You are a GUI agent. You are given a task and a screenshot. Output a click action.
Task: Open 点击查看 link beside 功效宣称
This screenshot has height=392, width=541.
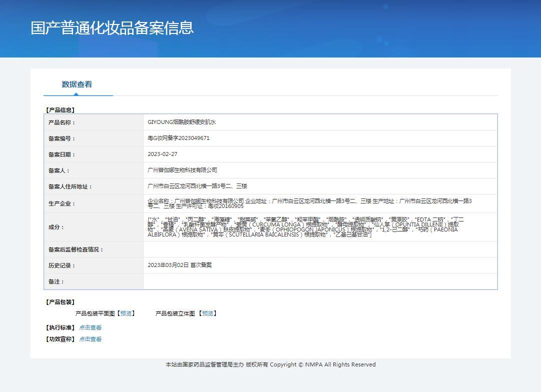91,339
